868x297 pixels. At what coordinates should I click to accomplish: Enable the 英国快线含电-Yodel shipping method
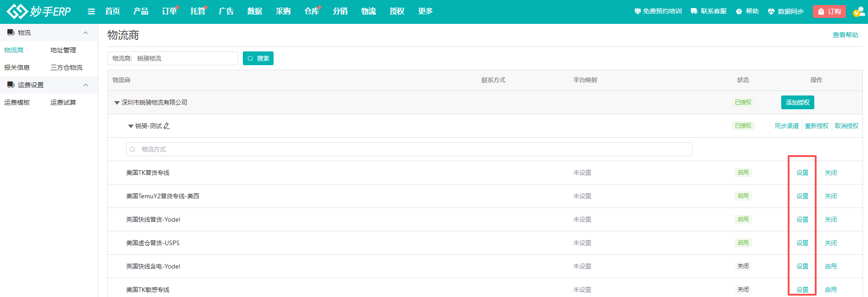pos(830,266)
